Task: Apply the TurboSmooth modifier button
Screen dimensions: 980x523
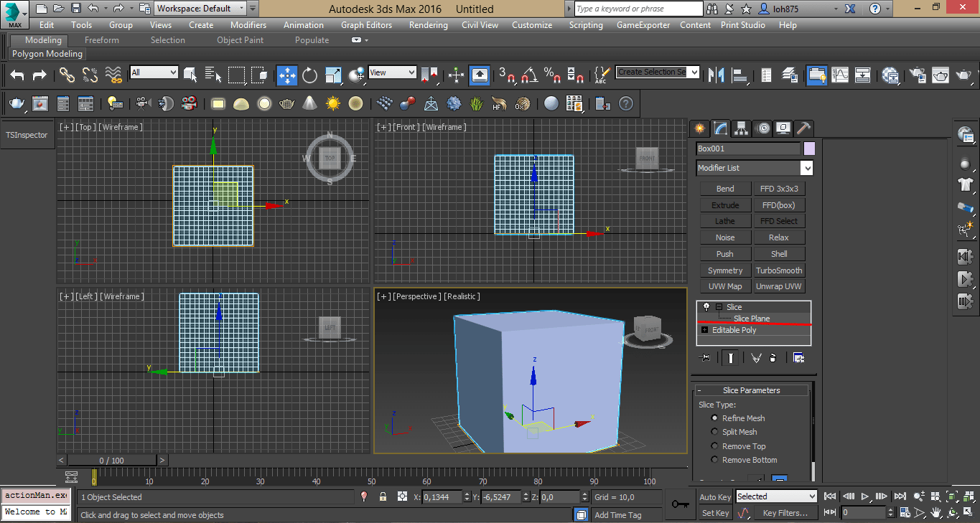Action: [x=778, y=270]
